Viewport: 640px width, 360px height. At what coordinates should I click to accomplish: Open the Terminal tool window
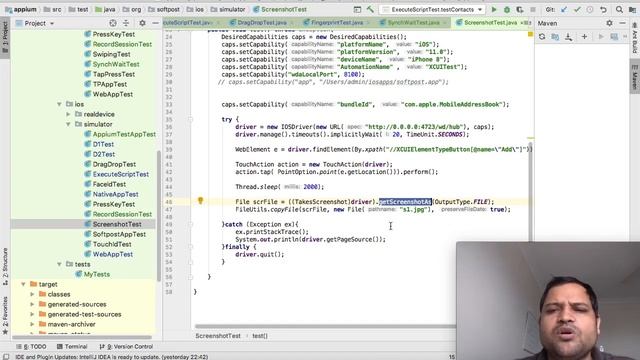point(72,347)
